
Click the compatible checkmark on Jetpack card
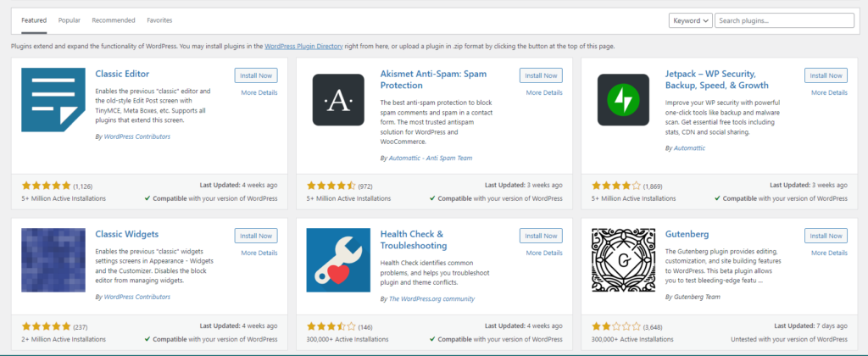click(x=717, y=198)
